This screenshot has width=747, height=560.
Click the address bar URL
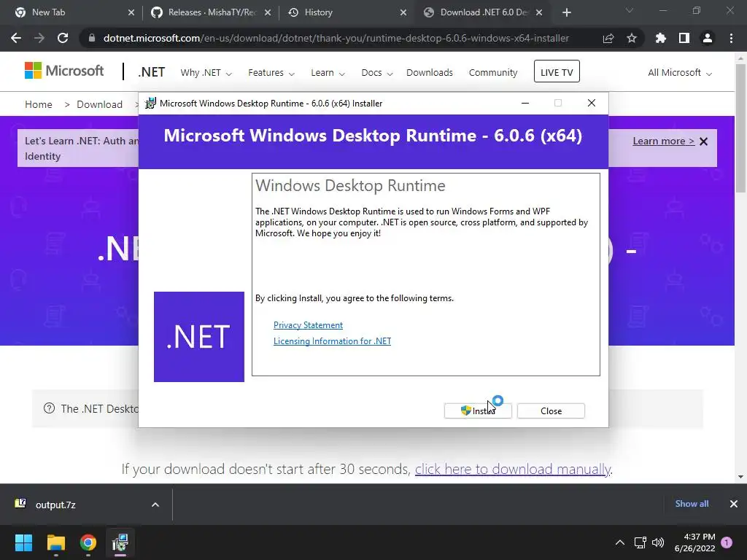pyautogui.click(x=336, y=38)
